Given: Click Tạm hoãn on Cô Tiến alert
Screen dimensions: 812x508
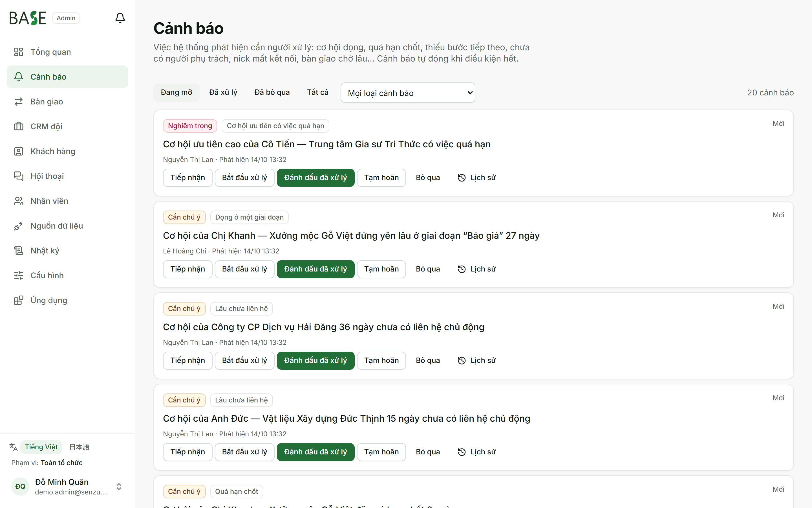Looking at the screenshot, I should coord(381,178).
